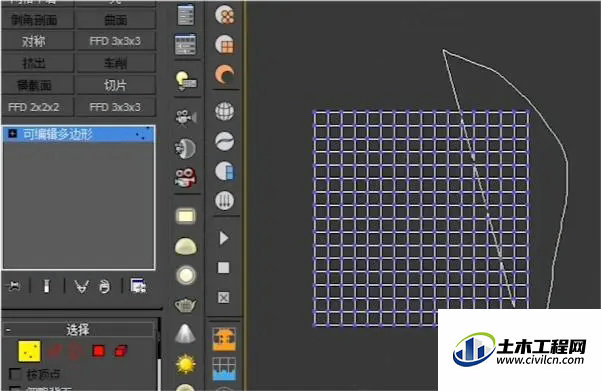Viewport: 601px width, 391px height.
Task: Select the red Element sub-object level
Action: [121, 351]
